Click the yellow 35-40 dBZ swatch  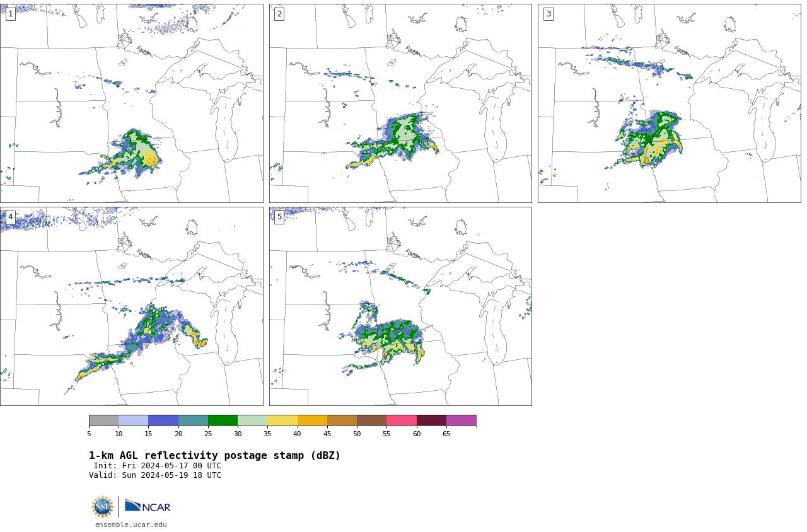282,420
